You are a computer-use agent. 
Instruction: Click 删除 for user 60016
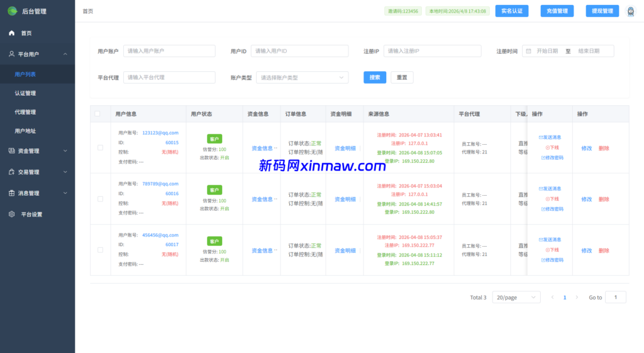pyautogui.click(x=604, y=199)
